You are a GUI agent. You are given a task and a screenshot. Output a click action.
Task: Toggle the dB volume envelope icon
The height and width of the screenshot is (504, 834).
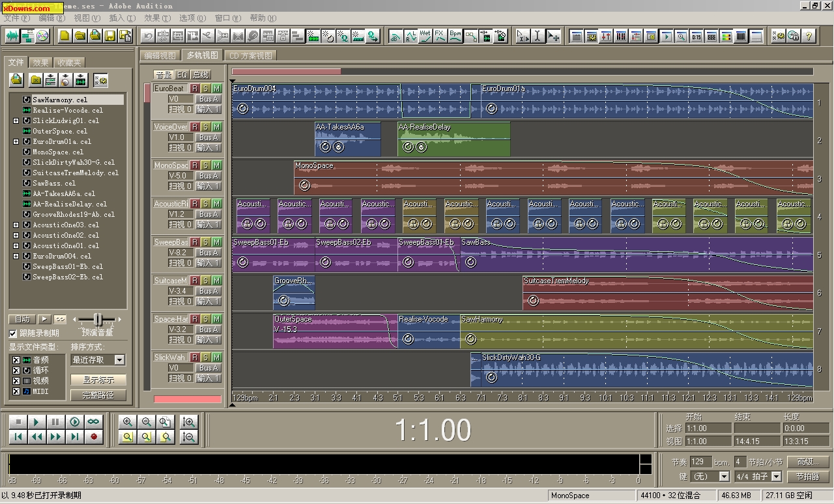tap(395, 36)
